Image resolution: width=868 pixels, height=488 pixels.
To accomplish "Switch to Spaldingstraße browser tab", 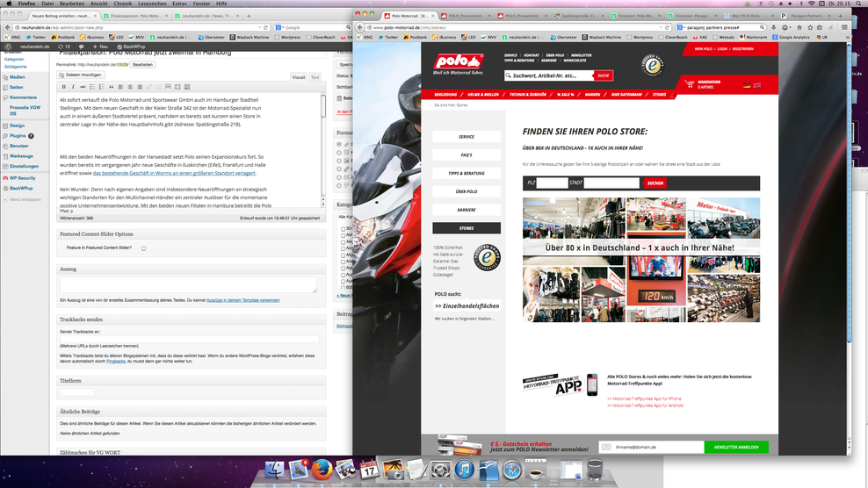I will [x=578, y=16].
